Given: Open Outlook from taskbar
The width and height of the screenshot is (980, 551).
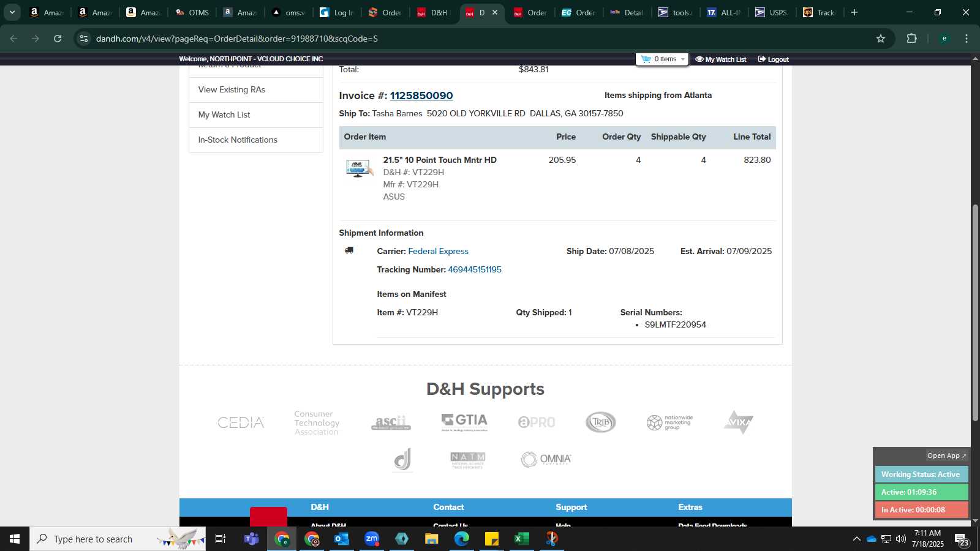Looking at the screenshot, I should tap(341, 539).
